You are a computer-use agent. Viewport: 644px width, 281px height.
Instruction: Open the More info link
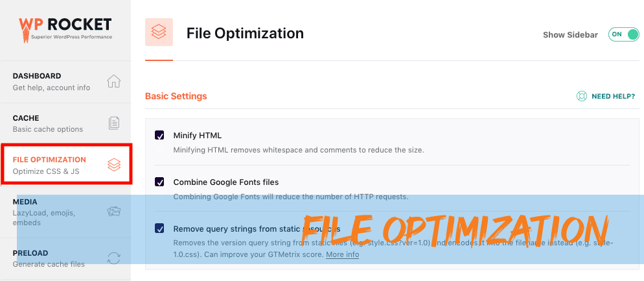(x=343, y=254)
